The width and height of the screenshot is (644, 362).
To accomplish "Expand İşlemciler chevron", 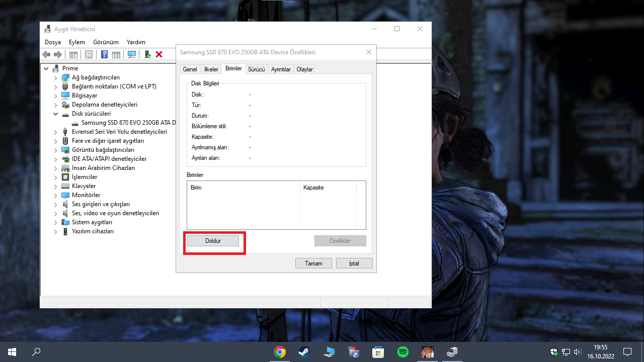I will pyautogui.click(x=56, y=177).
